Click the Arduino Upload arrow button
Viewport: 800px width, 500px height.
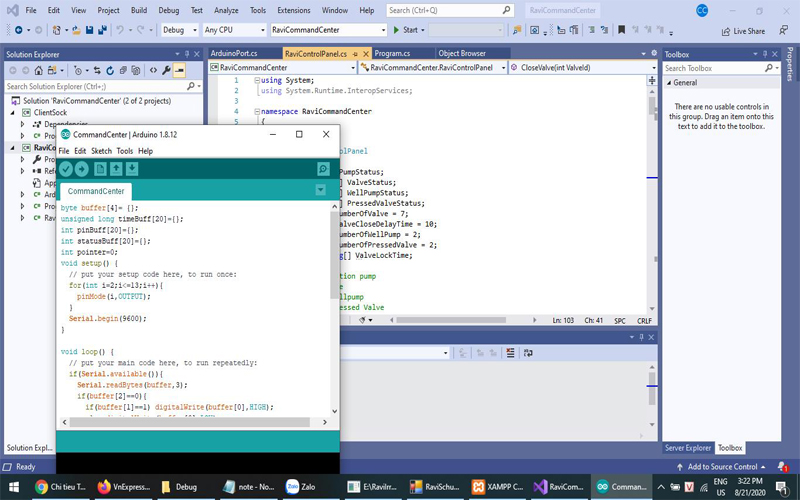click(82, 169)
